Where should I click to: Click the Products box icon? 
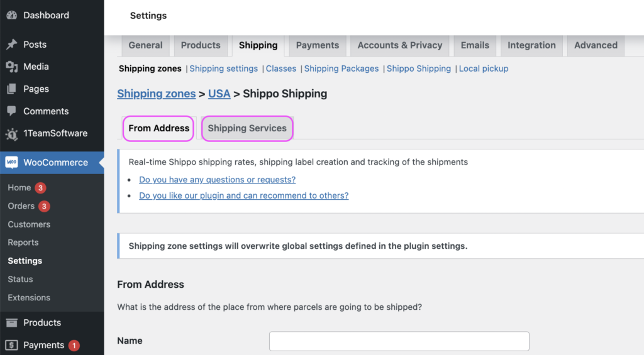tap(11, 323)
